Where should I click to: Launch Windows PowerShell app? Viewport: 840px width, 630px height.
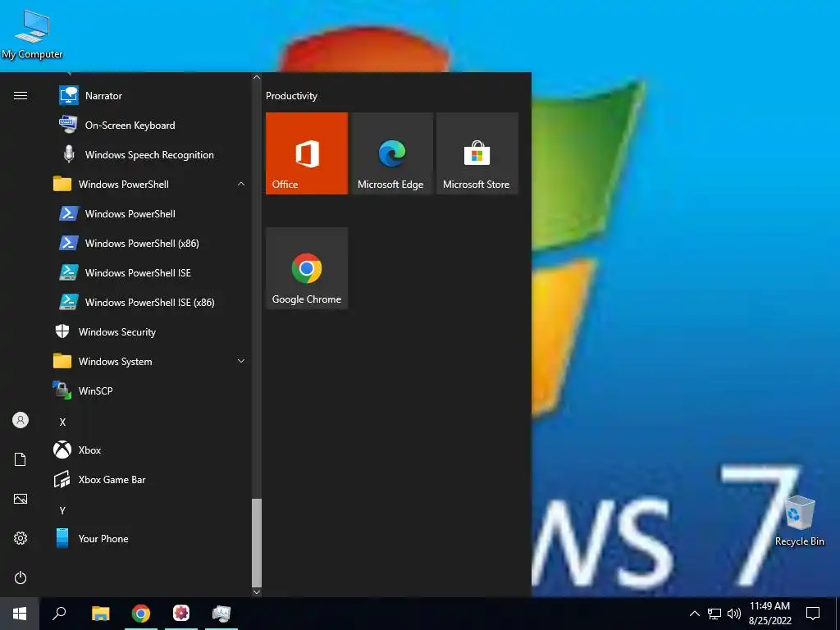point(150,214)
